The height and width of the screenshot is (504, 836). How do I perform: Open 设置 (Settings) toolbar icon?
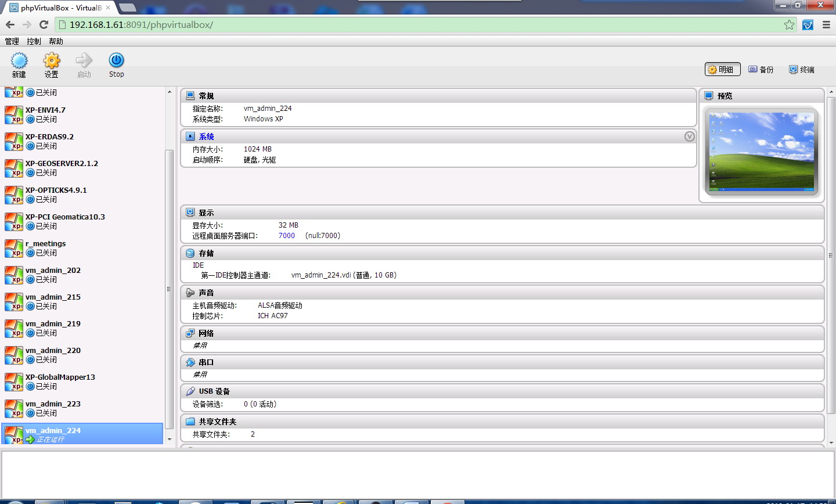click(52, 60)
